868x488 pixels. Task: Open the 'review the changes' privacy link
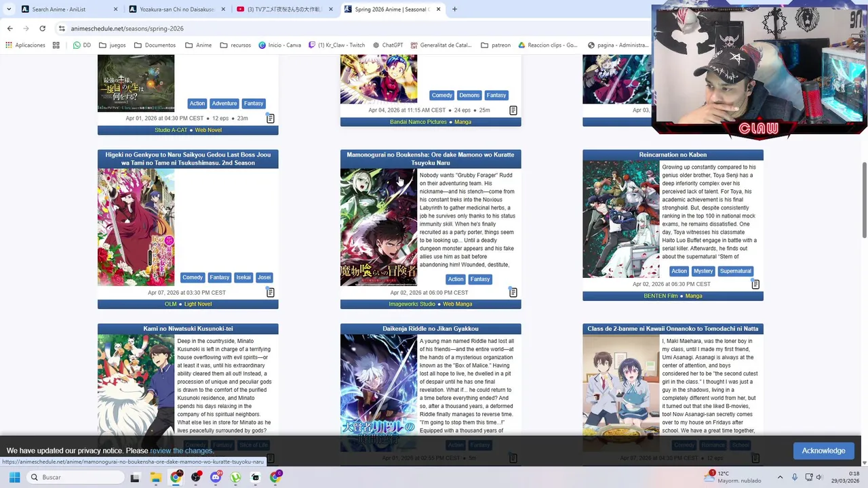[x=181, y=451]
